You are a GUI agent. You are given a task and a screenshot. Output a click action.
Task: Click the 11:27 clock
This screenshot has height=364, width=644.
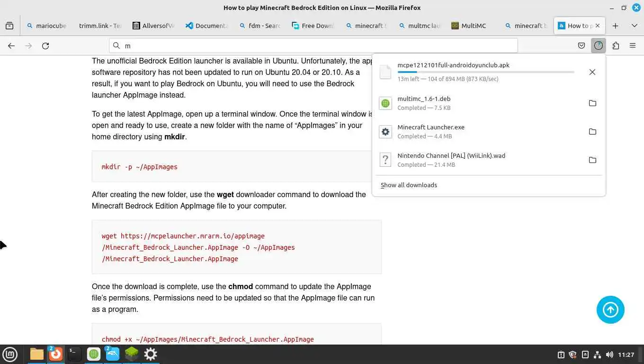pyautogui.click(x=626, y=355)
